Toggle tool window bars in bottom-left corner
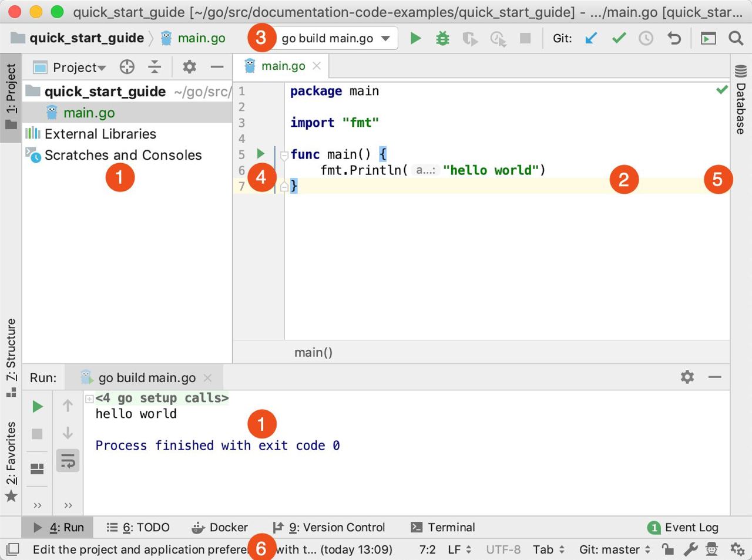 pos(12,549)
